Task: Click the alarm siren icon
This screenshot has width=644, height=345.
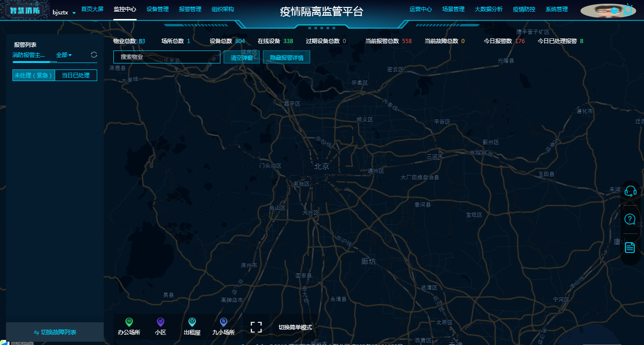Action: 628,9
